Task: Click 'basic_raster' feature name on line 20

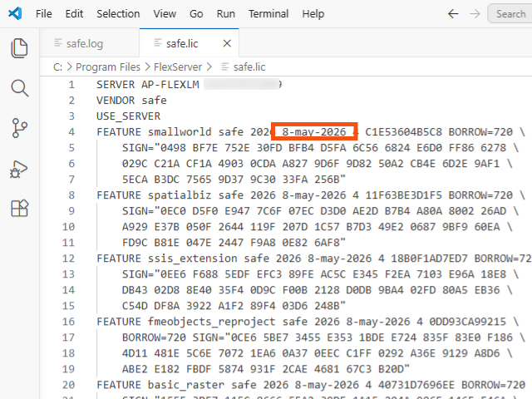Action: (x=186, y=385)
